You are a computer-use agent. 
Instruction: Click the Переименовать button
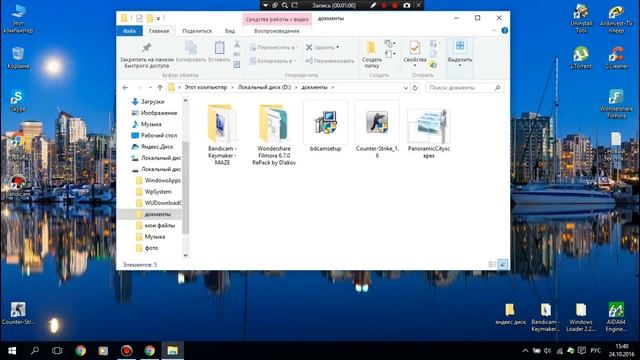pyautogui.click(x=330, y=61)
